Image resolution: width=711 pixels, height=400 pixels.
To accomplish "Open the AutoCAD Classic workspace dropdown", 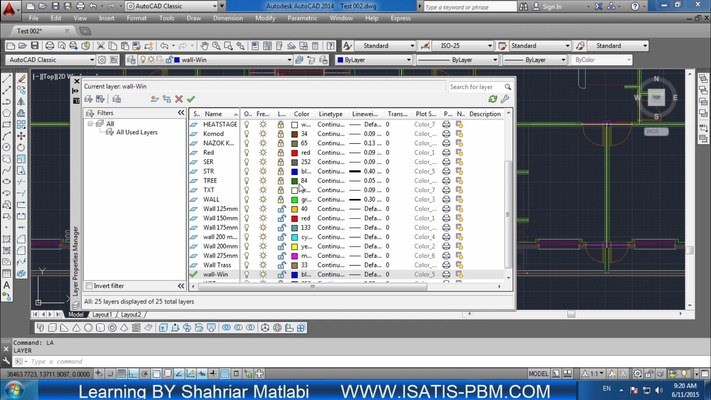I will coord(50,60).
